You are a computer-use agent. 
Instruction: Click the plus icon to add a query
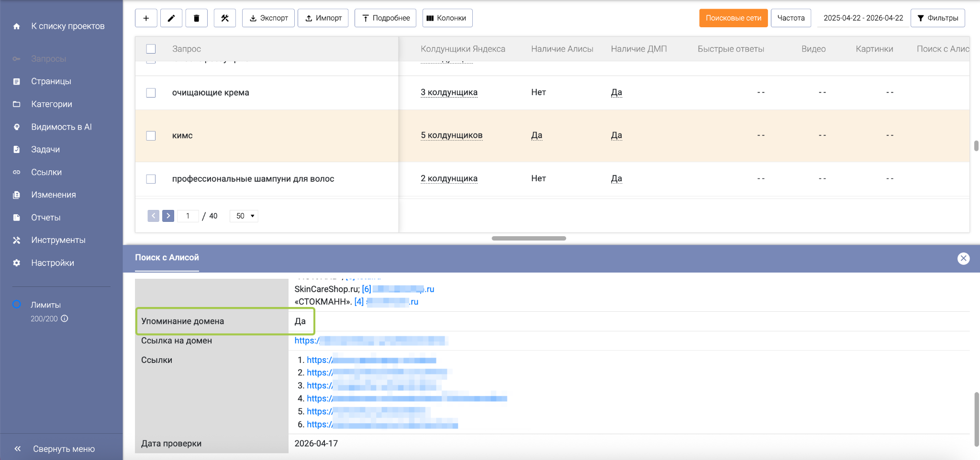[146, 18]
